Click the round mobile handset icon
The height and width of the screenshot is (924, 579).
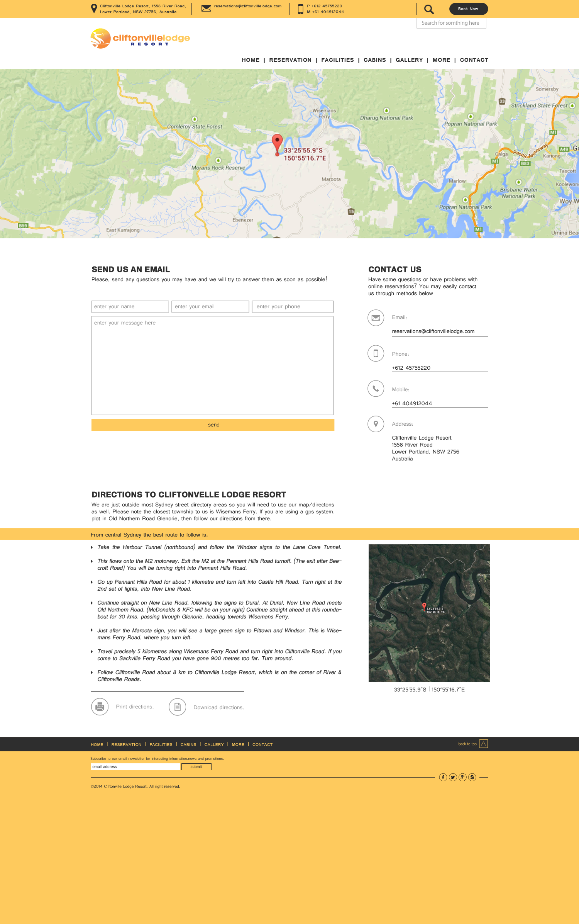coord(376,389)
